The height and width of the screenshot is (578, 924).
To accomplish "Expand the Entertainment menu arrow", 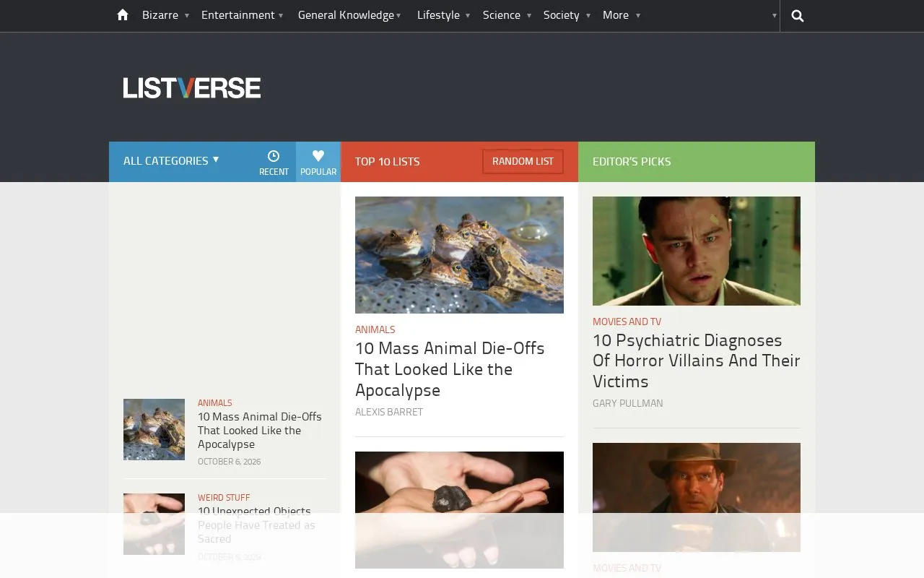I will 281,16.
